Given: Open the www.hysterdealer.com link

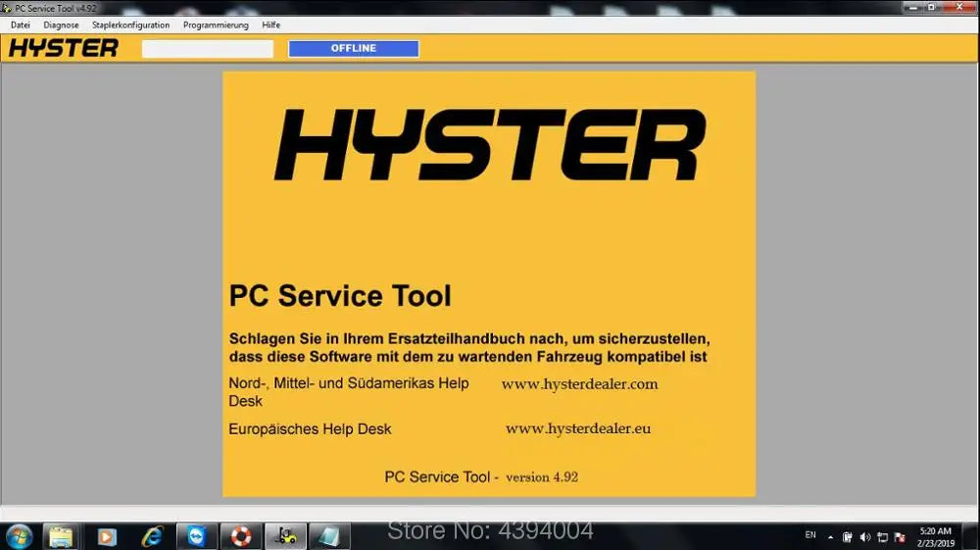Looking at the screenshot, I should (579, 383).
